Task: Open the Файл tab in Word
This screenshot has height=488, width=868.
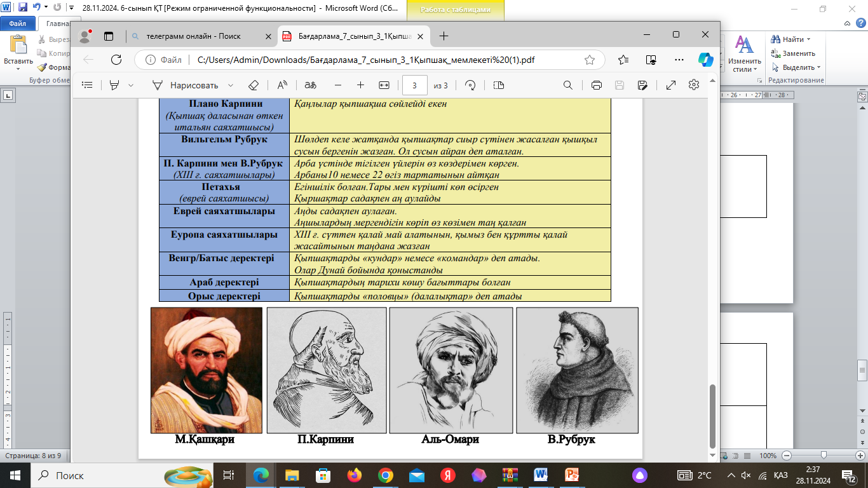Action: tap(18, 23)
